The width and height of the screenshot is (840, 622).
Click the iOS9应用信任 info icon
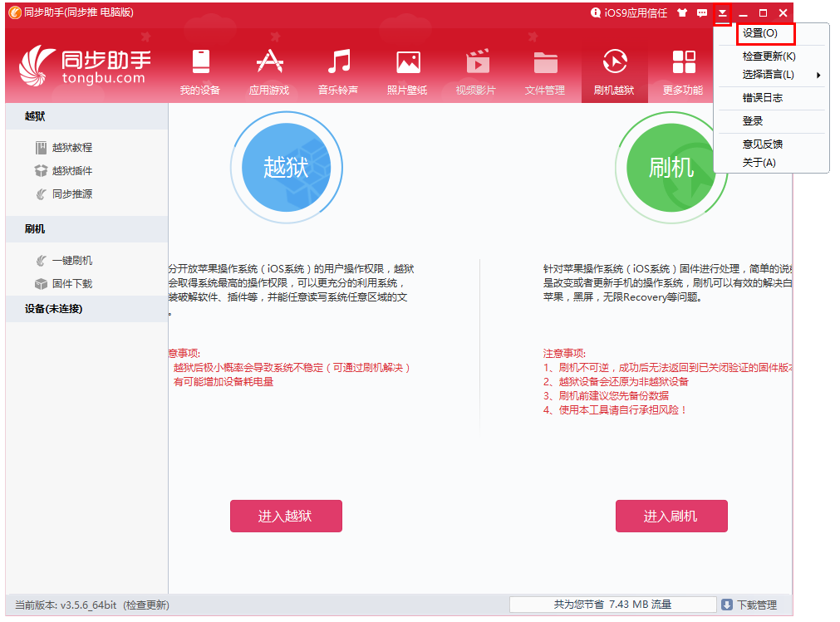[595, 12]
